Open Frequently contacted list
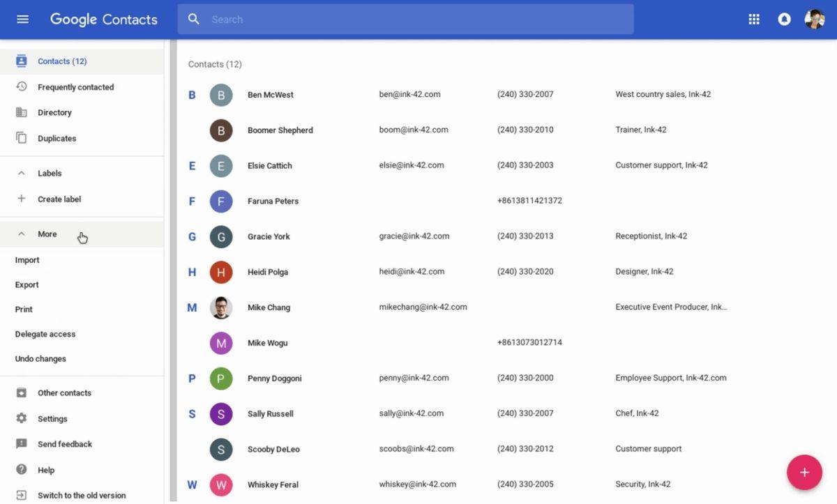This screenshot has height=504, width=837. pos(75,87)
